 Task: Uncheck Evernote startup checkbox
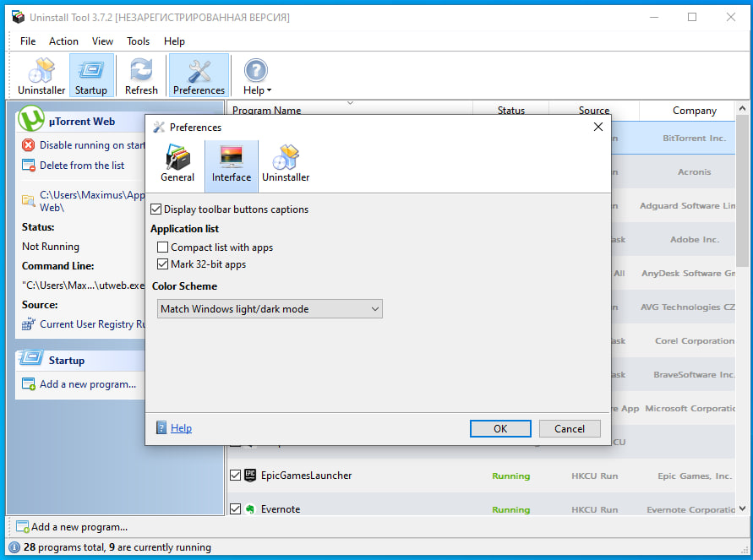click(x=235, y=508)
